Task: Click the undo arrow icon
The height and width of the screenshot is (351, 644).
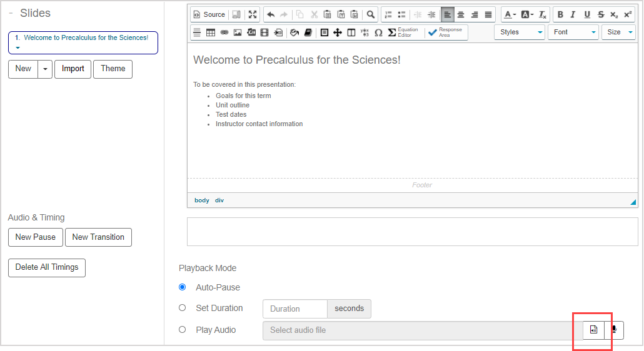Action: (x=271, y=14)
